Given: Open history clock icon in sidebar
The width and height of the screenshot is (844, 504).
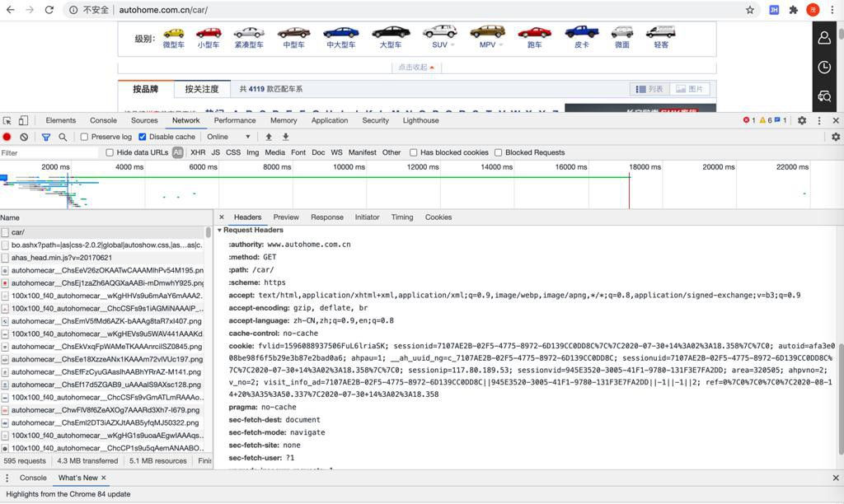Looking at the screenshot, I should click(824, 68).
